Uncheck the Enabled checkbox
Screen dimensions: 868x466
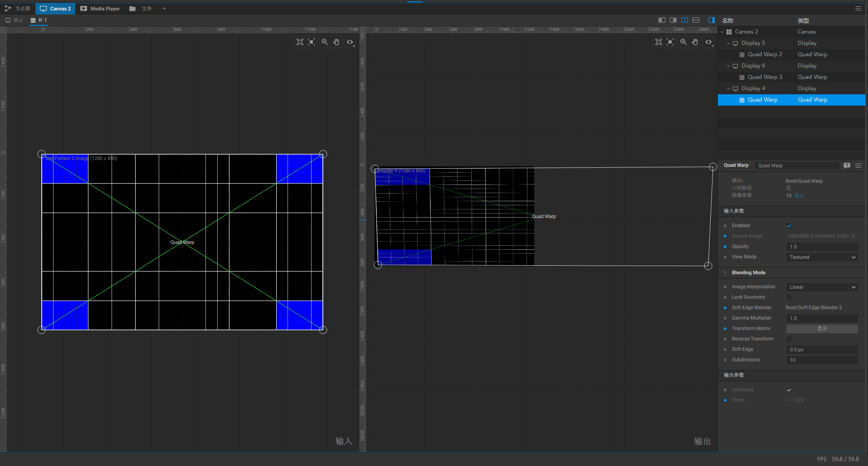[789, 226]
